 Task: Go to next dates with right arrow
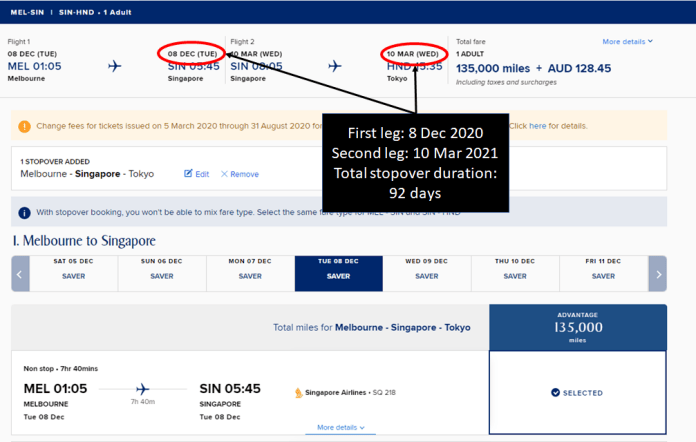pyautogui.click(x=658, y=273)
